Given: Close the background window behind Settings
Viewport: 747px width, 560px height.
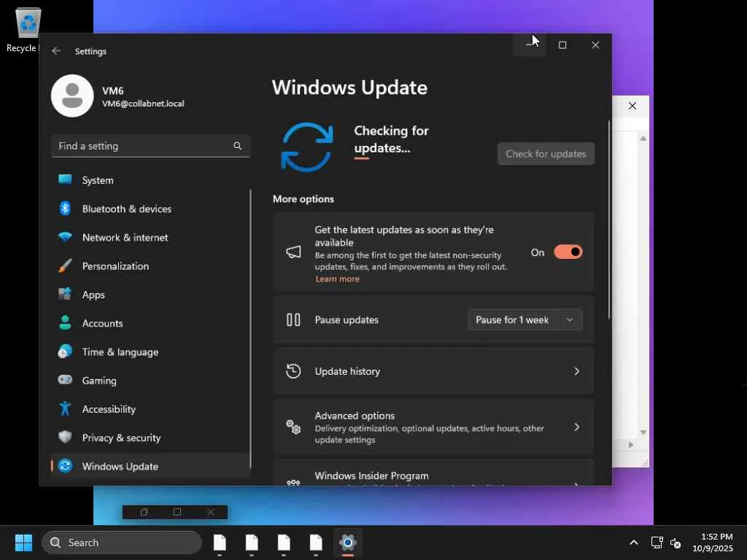Looking at the screenshot, I should coord(632,106).
